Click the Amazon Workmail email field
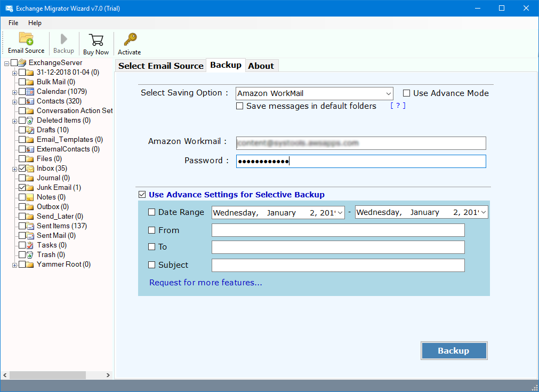This screenshot has height=392, width=539. [361, 143]
